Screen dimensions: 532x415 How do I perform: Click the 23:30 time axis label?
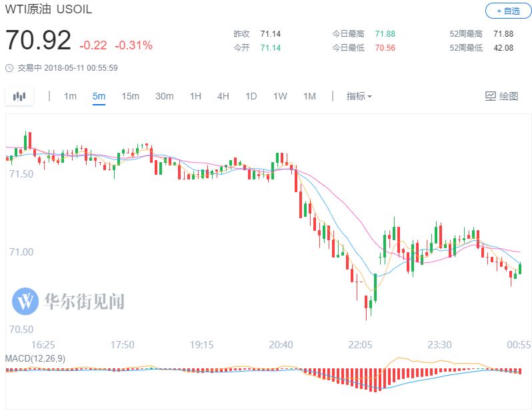tap(439, 345)
